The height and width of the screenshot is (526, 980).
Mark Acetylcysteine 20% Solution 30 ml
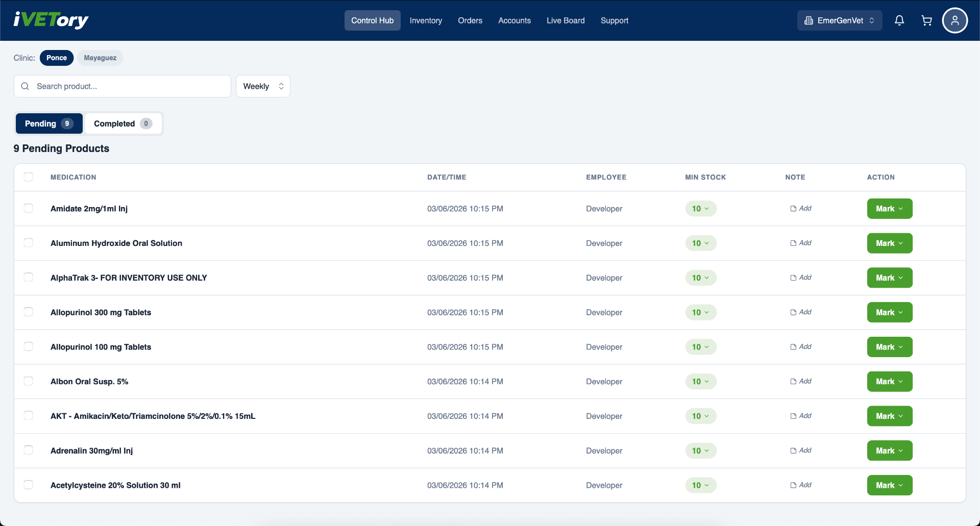890,485
